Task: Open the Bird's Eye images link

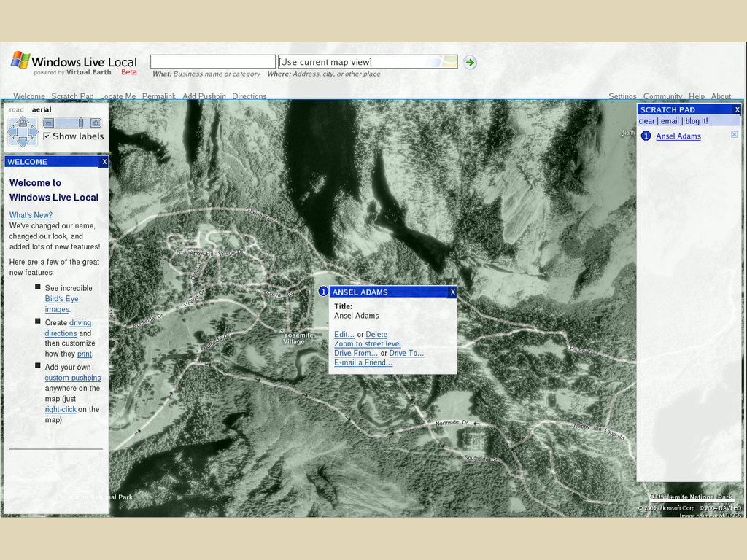Action: (61, 304)
